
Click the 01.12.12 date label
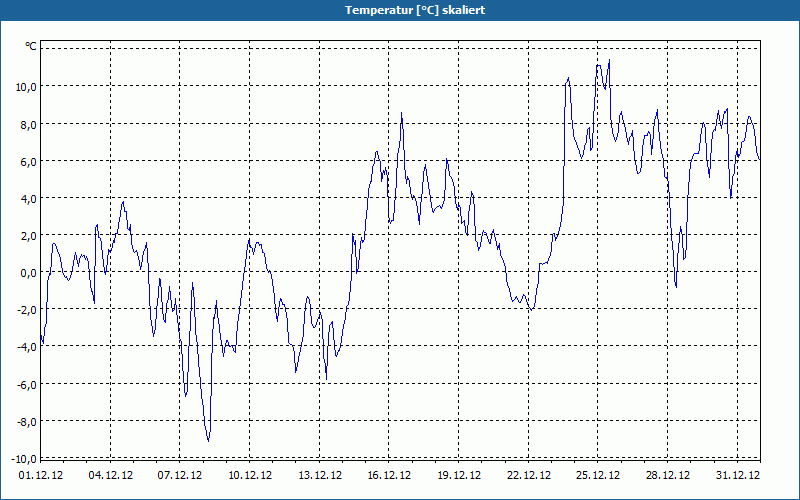point(41,476)
